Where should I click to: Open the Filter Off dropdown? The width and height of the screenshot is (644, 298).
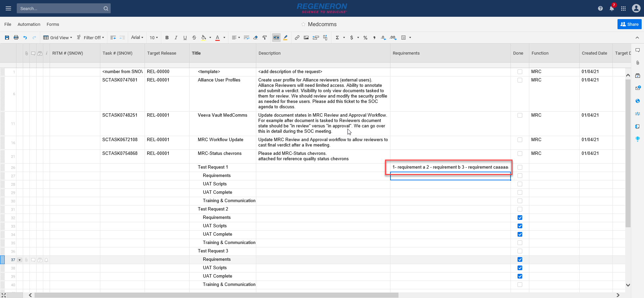(91, 38)
